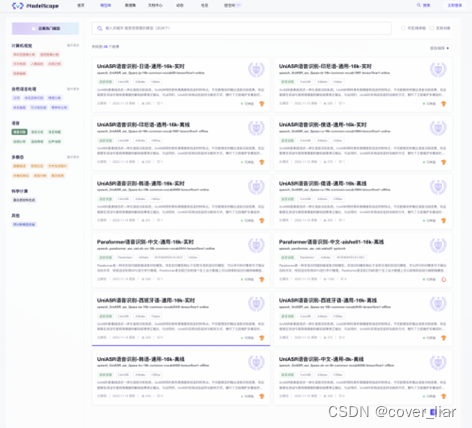472x428 pixels.
Task: Open the 综合排序 sort dropdown
Action: pos(439,48)
